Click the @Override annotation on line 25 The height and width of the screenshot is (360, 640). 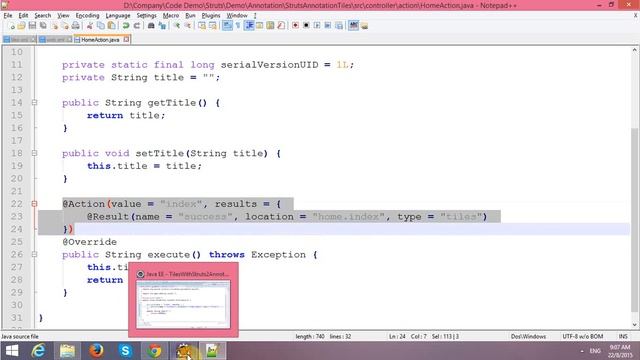89,242
